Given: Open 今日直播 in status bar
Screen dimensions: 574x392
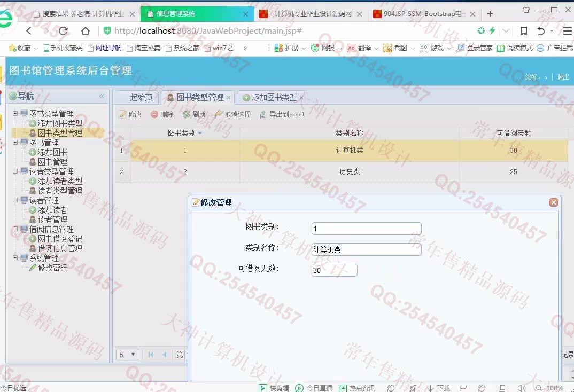Looking at the screenshot, I should point(314,388).
